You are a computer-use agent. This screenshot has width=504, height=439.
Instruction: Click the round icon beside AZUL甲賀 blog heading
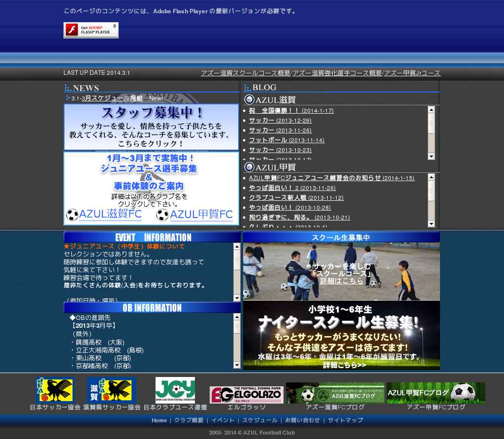249,167
